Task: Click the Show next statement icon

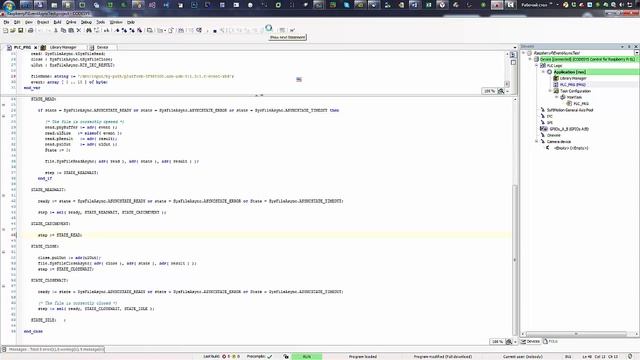Action: coord(269,28)
